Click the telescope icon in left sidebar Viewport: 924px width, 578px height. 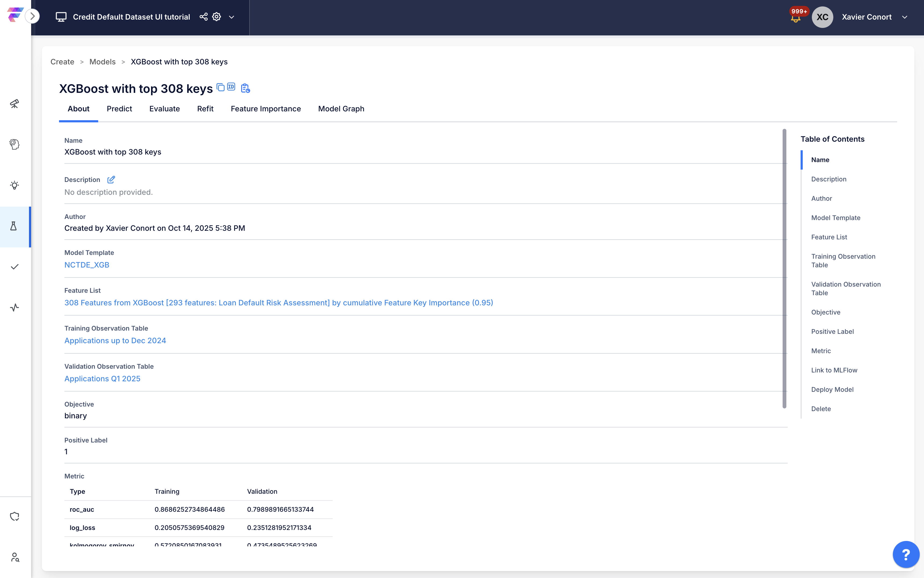[x=14, y=104]
